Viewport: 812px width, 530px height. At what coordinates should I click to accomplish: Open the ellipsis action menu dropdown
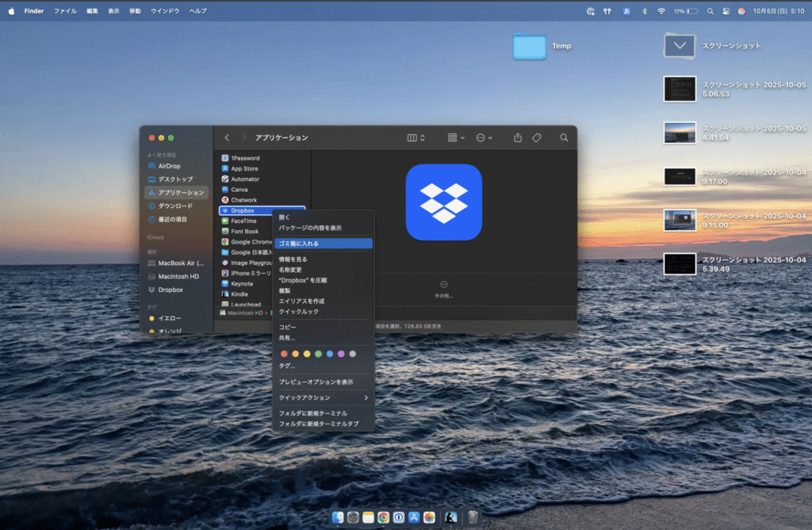click(x=484, y=137)
